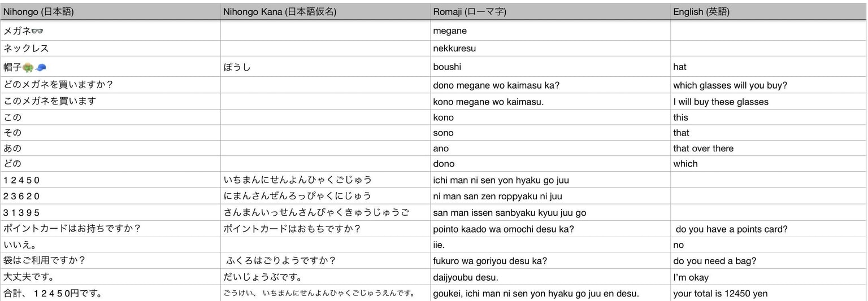The image size is (868, 301).
Task: Click the ネックレス cell
Action: 111,48
